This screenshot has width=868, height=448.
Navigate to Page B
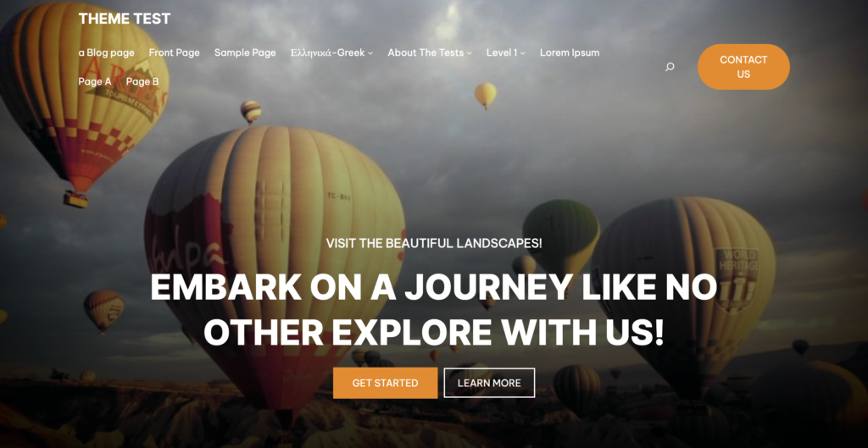[142, 81]
